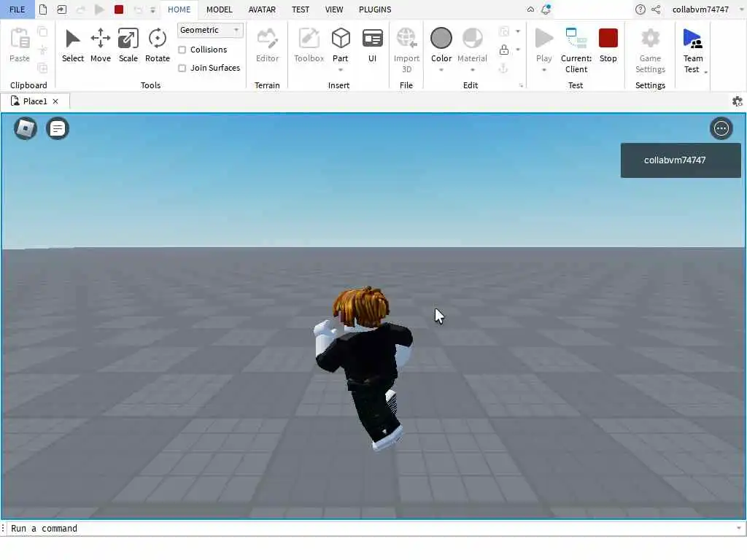Expand the command bar history dropdown
This screenshot has width=747, height=560.
click(738, 528)
